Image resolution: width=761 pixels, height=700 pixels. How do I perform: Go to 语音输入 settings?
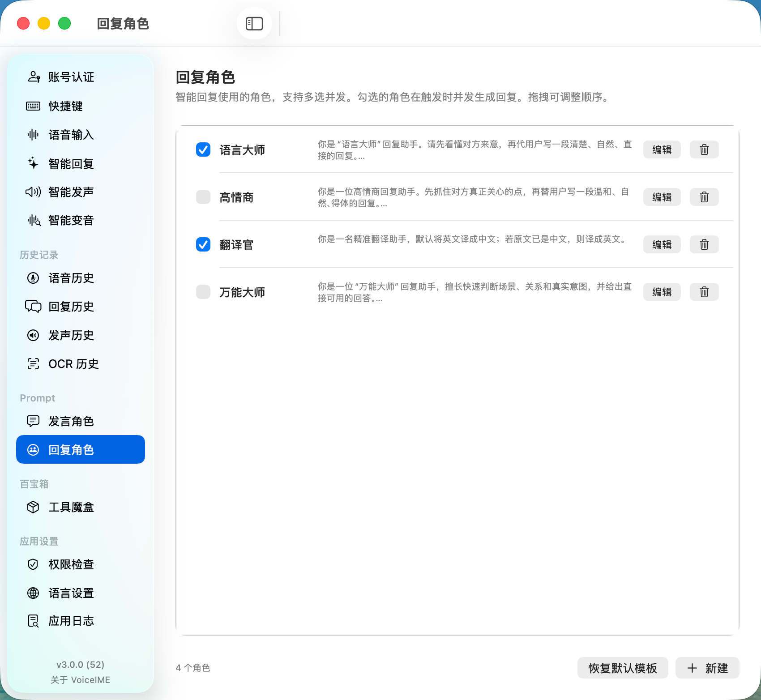(x=81, y=135)
